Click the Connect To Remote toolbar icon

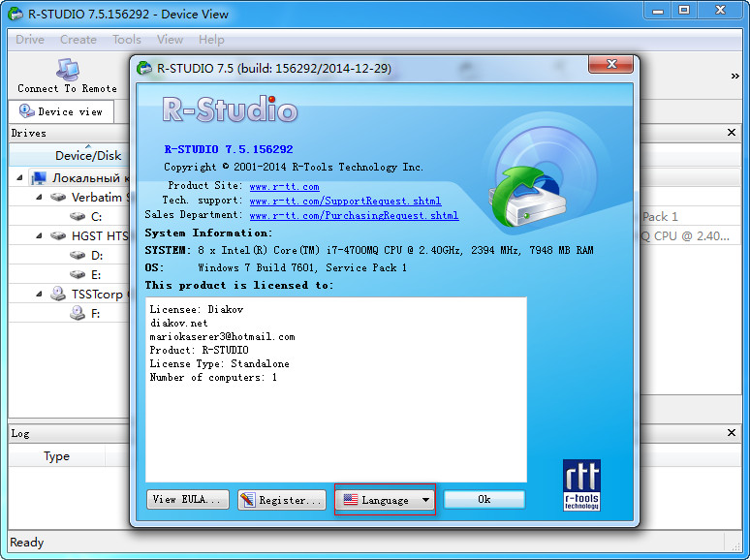[x=68, y=70]
